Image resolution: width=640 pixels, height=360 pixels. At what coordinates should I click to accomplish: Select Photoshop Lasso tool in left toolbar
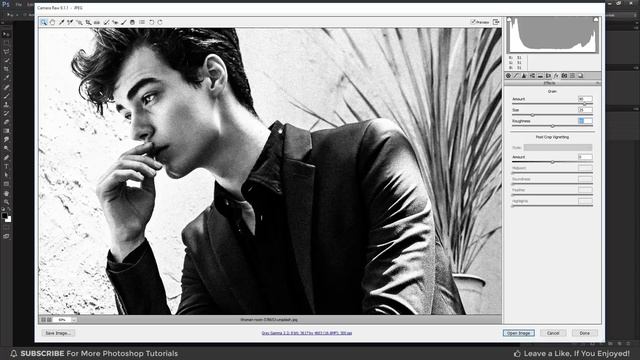click(6, 52)
